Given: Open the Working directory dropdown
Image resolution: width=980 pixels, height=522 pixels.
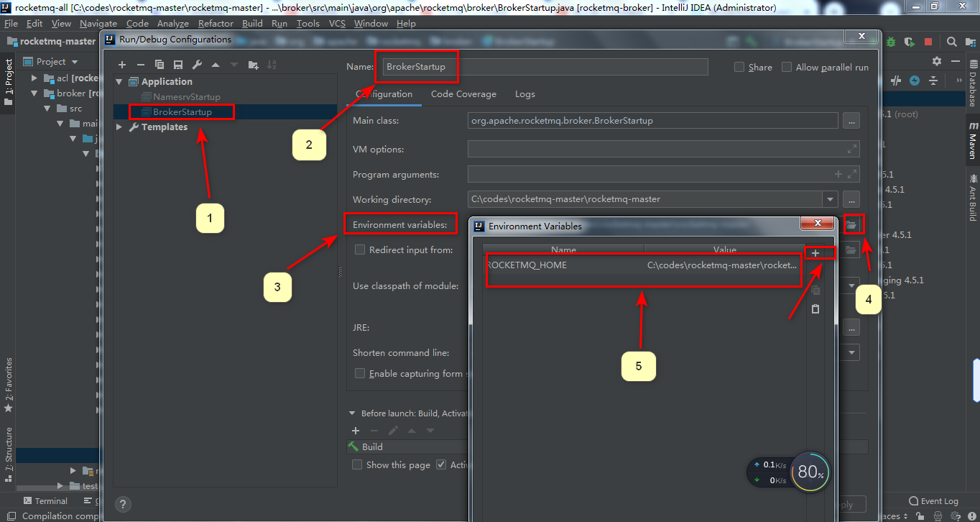Looking at the screenshot, I should pyautogui.click(x=831, y=199).
